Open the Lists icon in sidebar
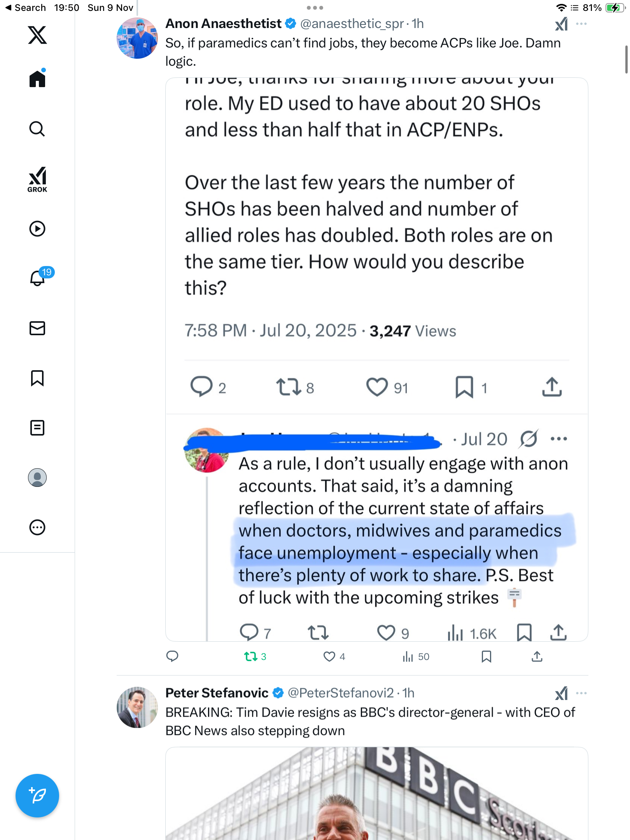The image size is (630, 840). click(x=37, y=428)
